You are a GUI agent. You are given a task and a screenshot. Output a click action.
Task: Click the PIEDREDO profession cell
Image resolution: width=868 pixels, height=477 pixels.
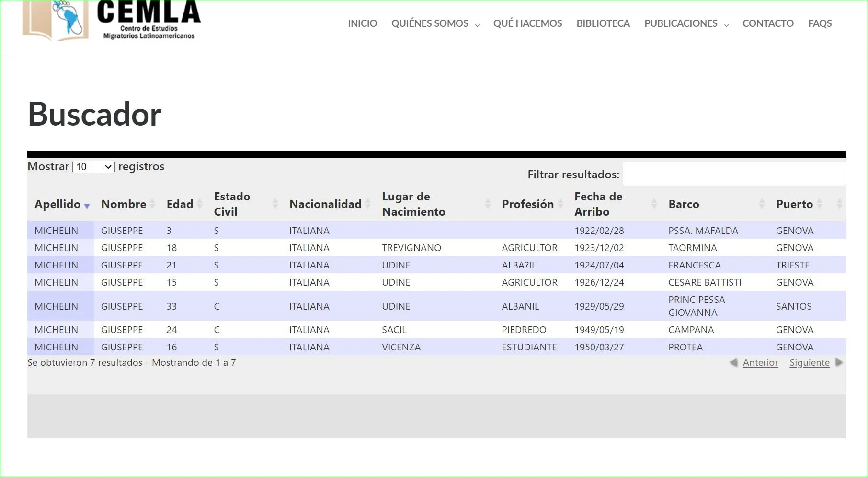(524, 330)
